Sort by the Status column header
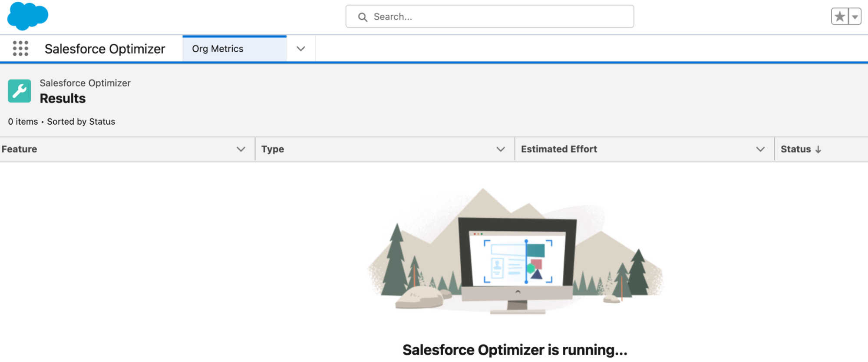Screen dimensions: 868x362 (795, 149)
